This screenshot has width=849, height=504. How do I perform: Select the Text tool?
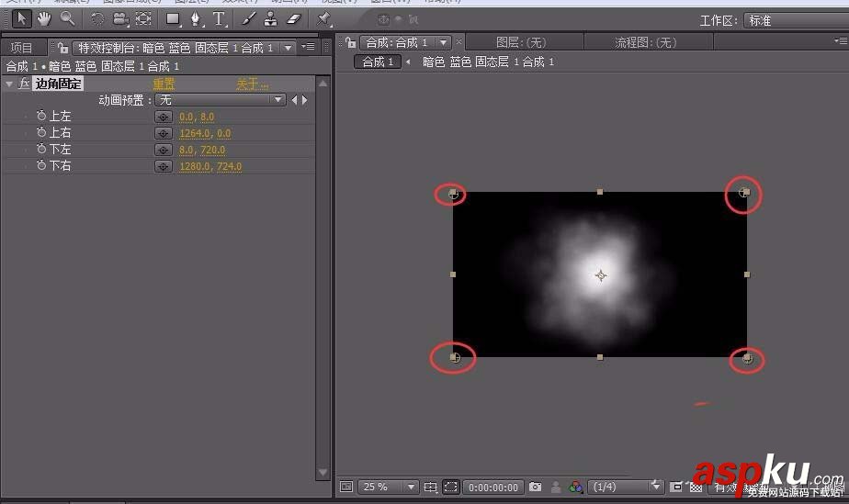tap(219, 19)
